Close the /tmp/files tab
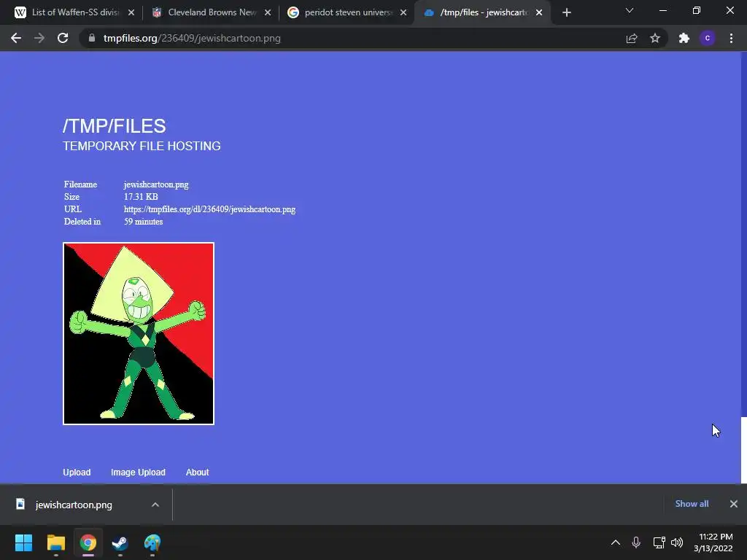This screenshot has height=560, width=747. (x=539, y=13)
